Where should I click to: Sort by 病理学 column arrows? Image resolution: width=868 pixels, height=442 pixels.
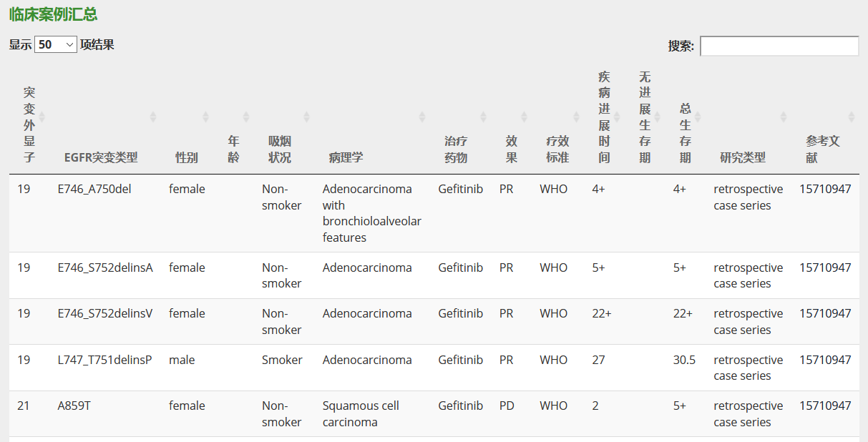coord(422,117)
